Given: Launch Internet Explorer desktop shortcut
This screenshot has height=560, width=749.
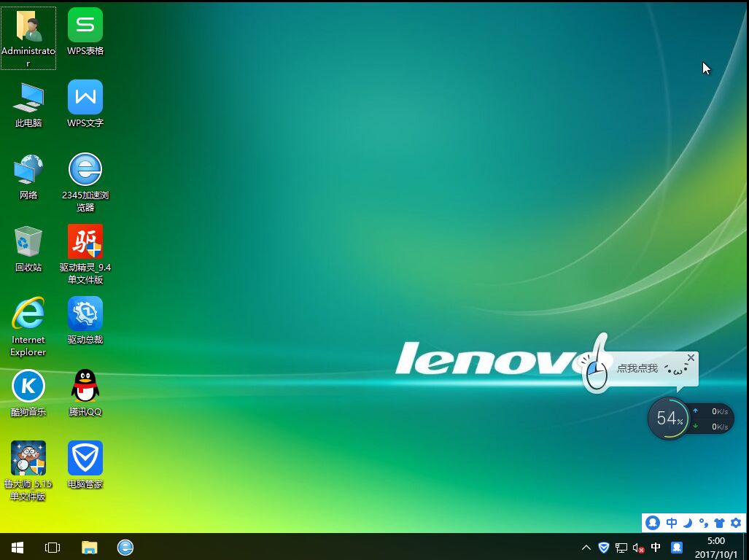Looking at the screenshot, I should [x=28, y=327].
